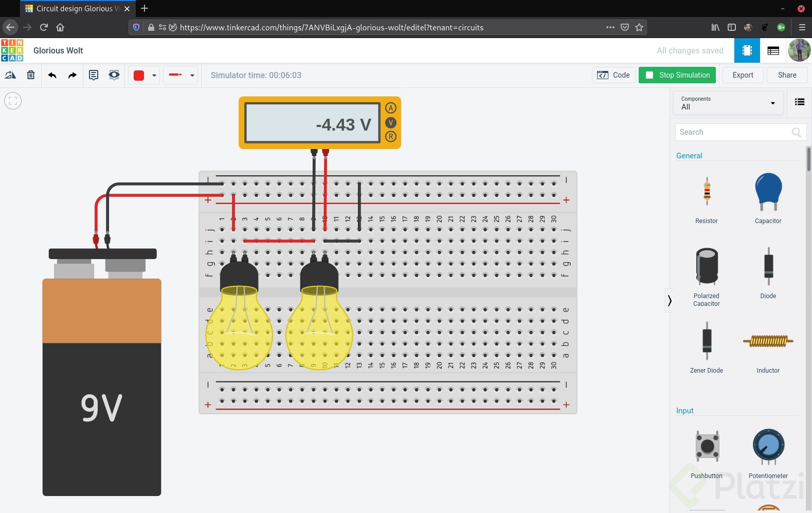Select the Polarized Capacitor component
812x513 pixels.
[707, 277]
